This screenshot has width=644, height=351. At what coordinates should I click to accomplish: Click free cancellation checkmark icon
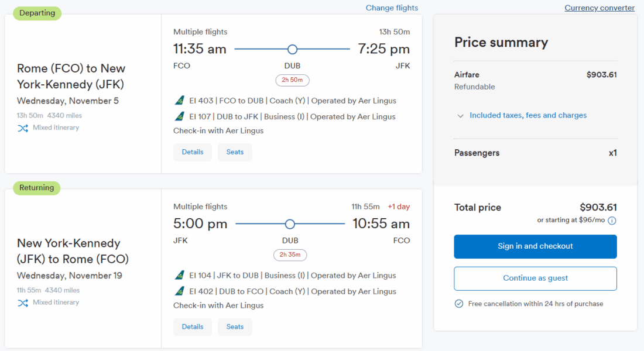click(459, 304)
